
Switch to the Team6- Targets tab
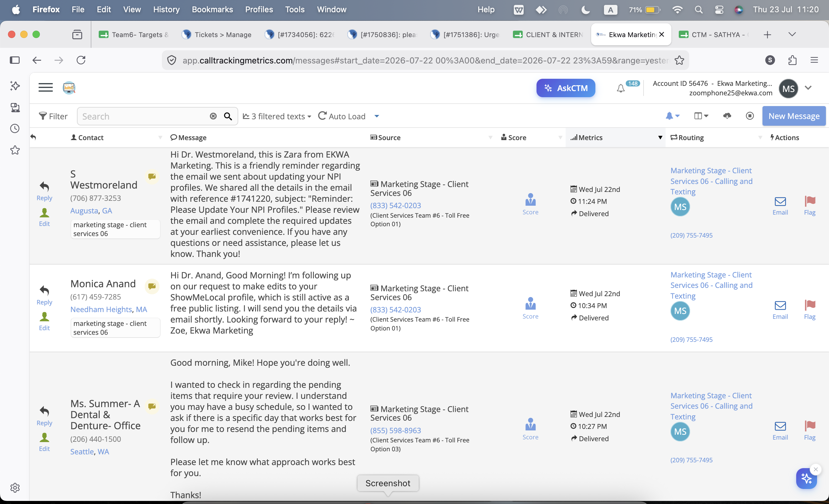[133, 35]
